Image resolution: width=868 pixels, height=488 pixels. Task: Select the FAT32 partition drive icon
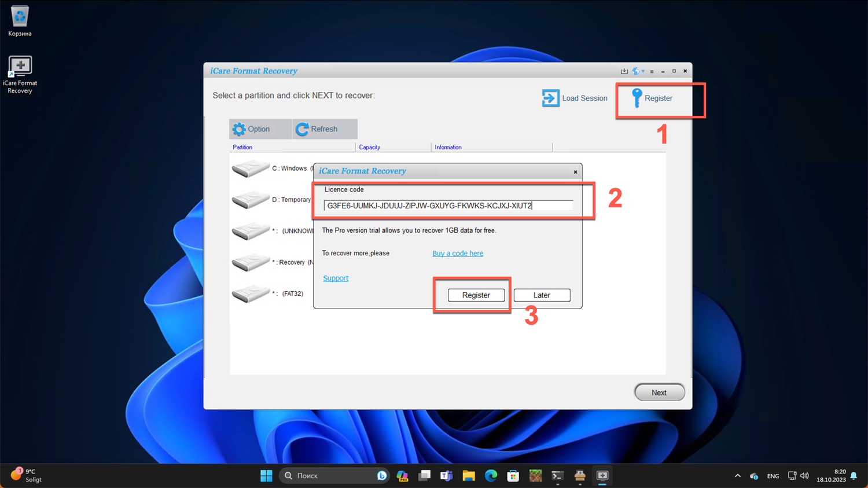coord(251,293)
